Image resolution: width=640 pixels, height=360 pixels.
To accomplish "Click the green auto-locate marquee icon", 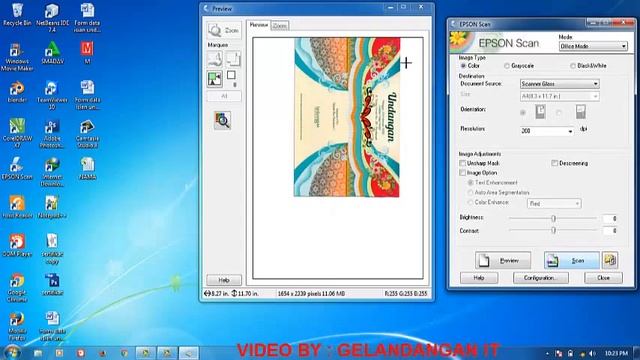I will [215, 79].
